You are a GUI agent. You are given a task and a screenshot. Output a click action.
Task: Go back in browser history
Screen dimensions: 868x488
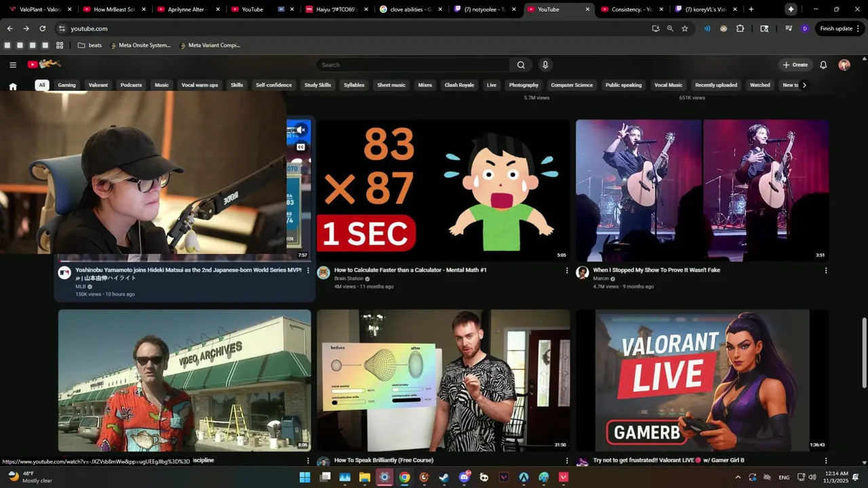pyautogui.click(x=9, y=28)
